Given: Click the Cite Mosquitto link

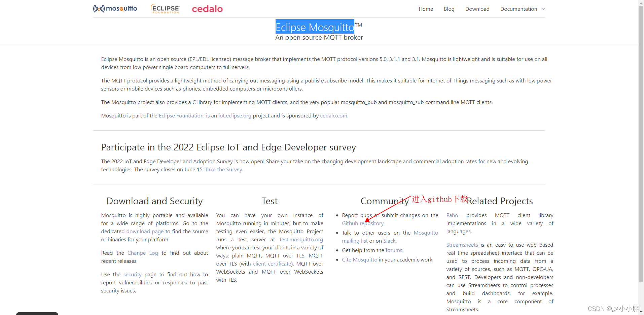Looking at the screenshot, I should 360,259.
